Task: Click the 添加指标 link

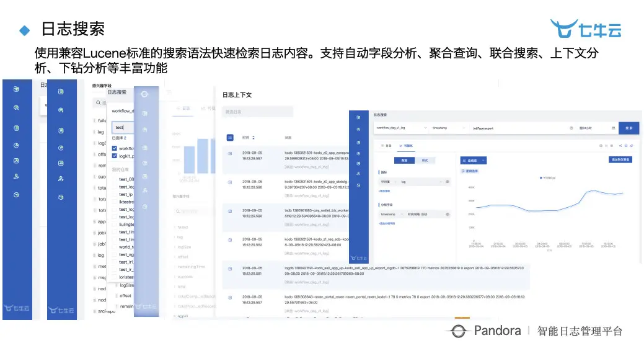Action: (384, 191)
